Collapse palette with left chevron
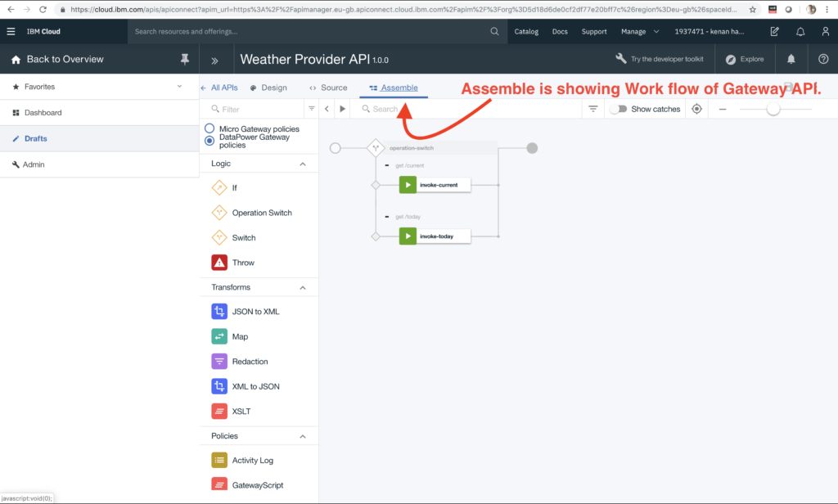The image size is (838, 504). tap(327, 109)
